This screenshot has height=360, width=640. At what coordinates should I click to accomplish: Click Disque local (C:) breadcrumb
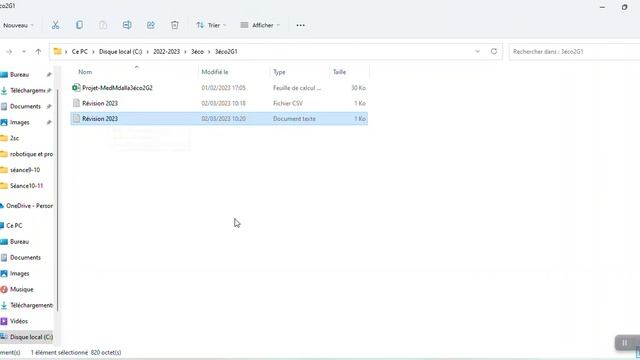(120, 51)
